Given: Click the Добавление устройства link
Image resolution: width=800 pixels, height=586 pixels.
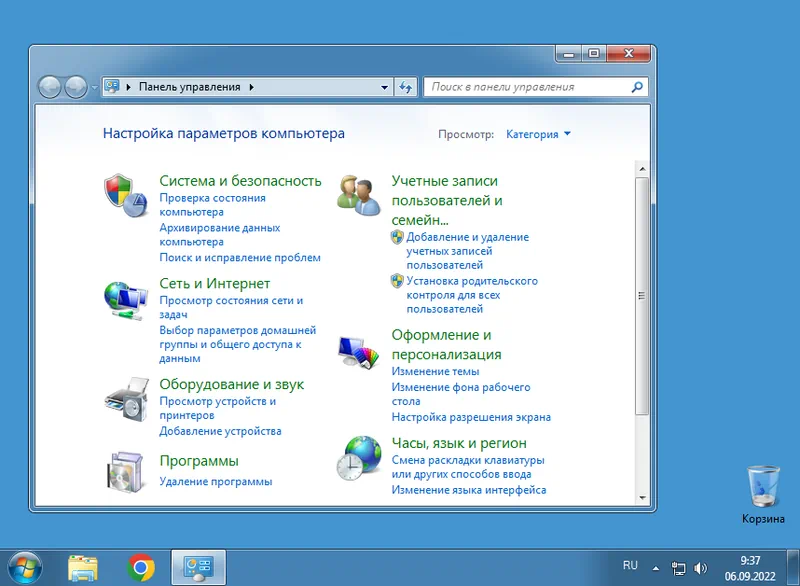Looking at the screenshot, I should click(x=220, y=431).
